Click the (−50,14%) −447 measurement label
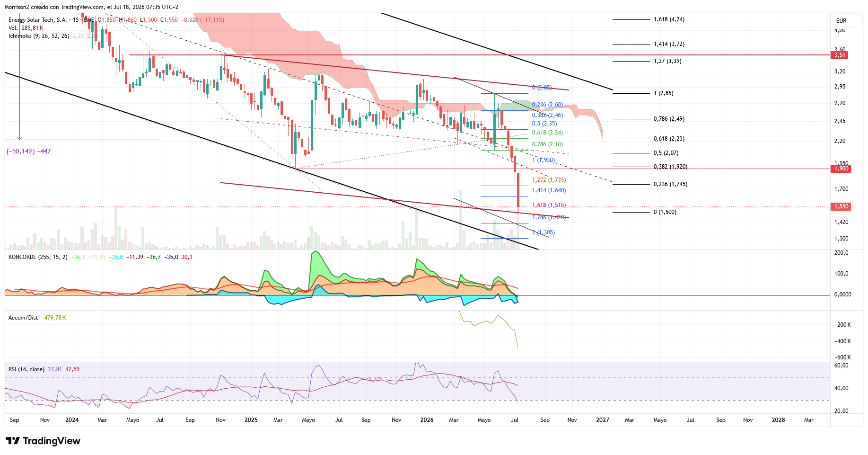The height and width of the screenshot is (455, 868). [x=28, y=152]
